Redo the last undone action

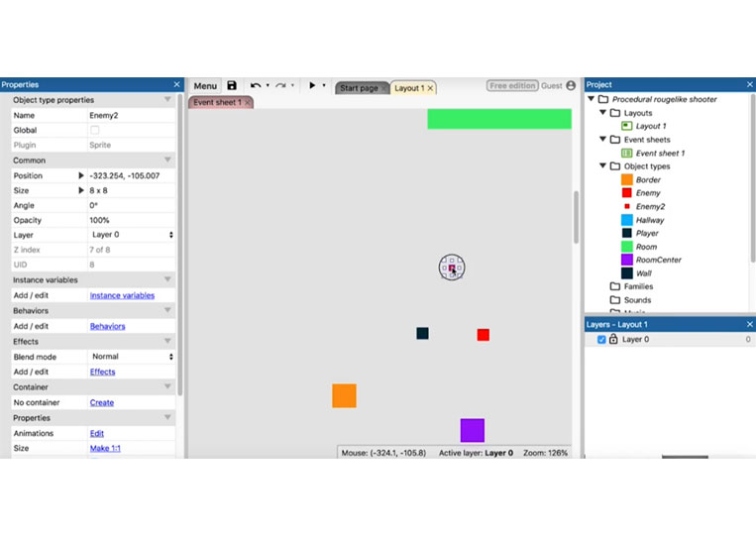pos(280,85)
